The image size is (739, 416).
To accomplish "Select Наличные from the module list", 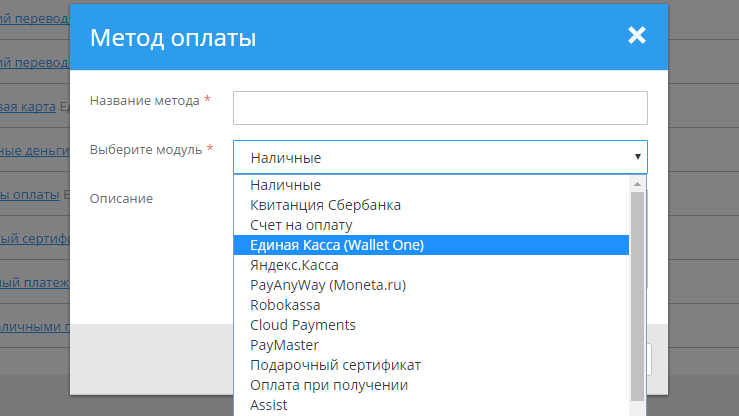I will [x=286, y=185].
